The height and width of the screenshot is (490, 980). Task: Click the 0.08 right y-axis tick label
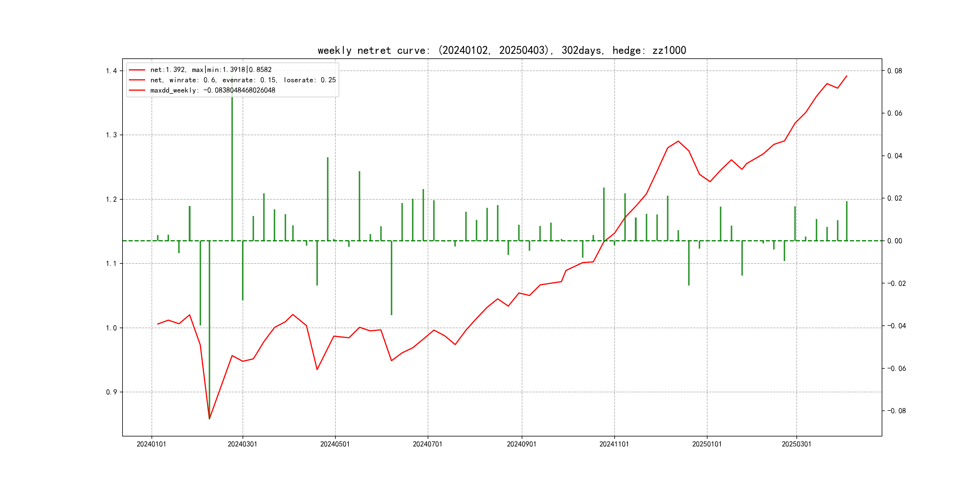(895, 71)
